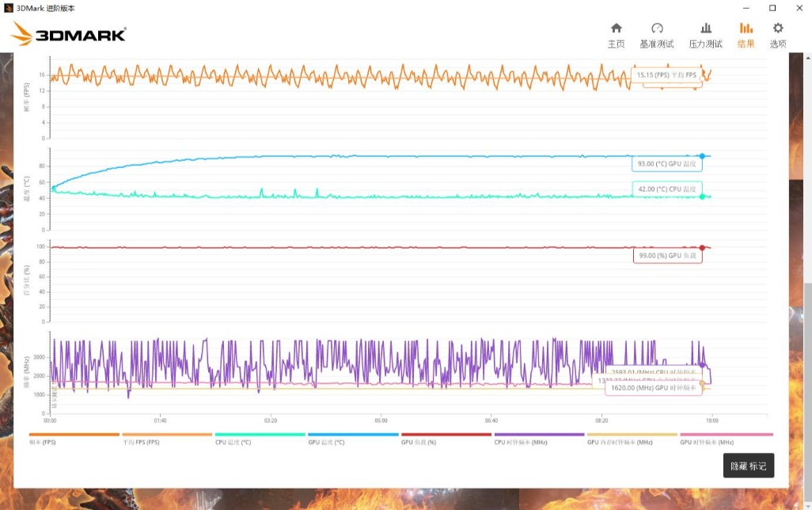Select the 1620.00 (MHz) GPU 时钟频率 marker label
The height and width of the screenshot is (510, 812).
click(654, 388)
